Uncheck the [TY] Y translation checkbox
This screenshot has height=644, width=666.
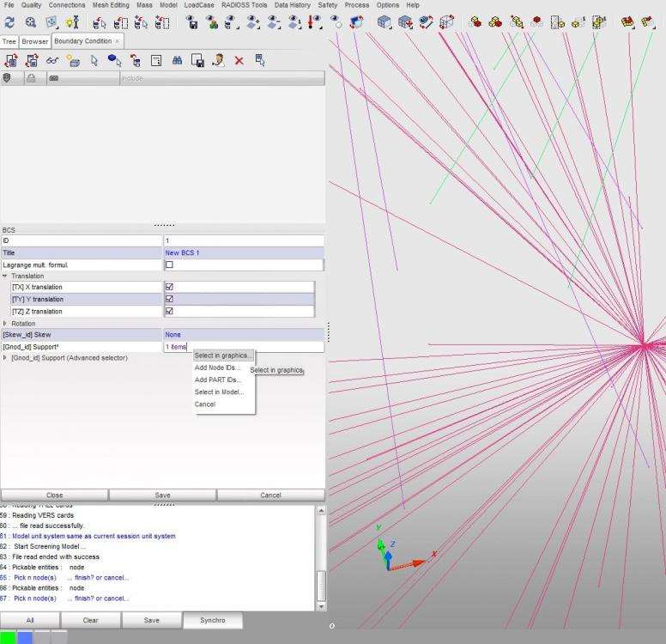click(169, 300)
